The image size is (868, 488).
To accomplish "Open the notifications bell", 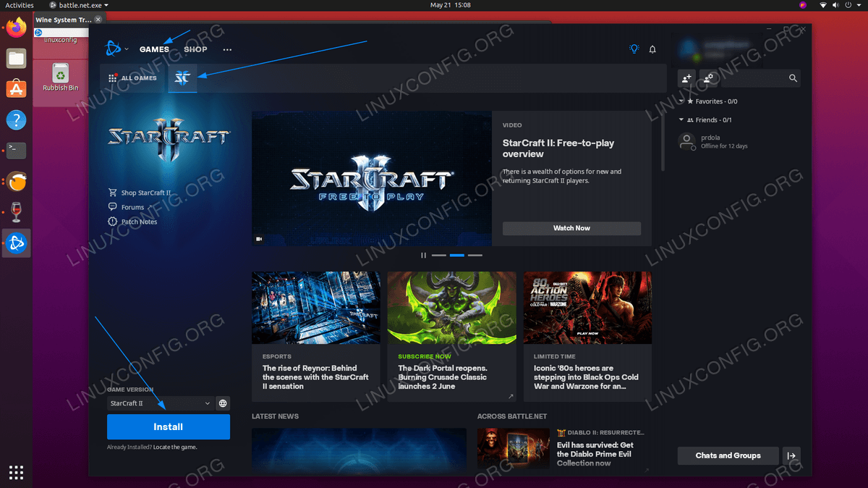I will coord(652,49).
